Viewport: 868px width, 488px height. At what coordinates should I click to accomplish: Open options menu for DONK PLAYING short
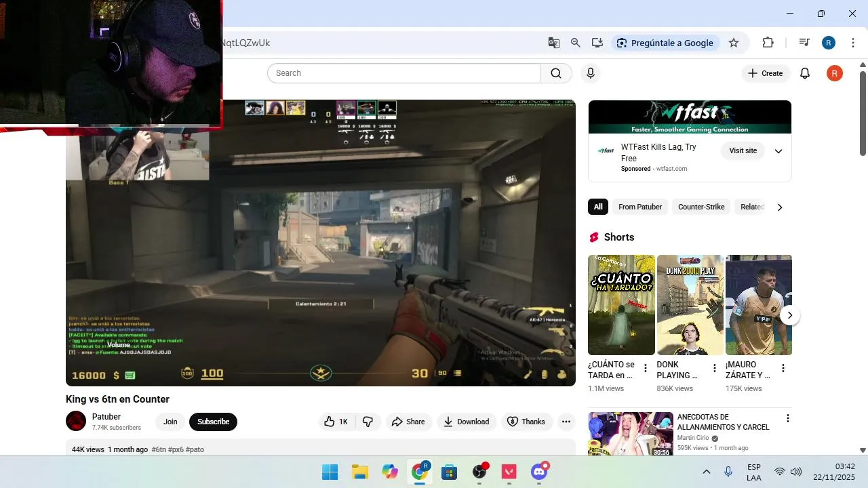pos(714,368)
